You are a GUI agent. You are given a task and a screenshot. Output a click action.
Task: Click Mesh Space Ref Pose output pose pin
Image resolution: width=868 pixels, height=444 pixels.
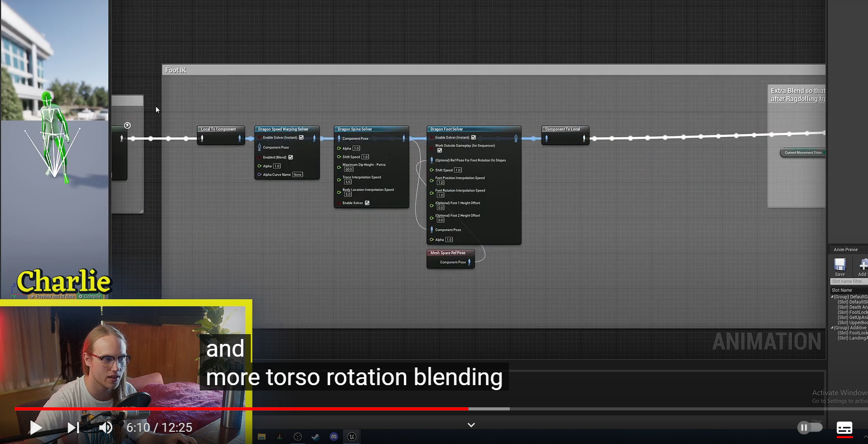click(x=469, y=262)
